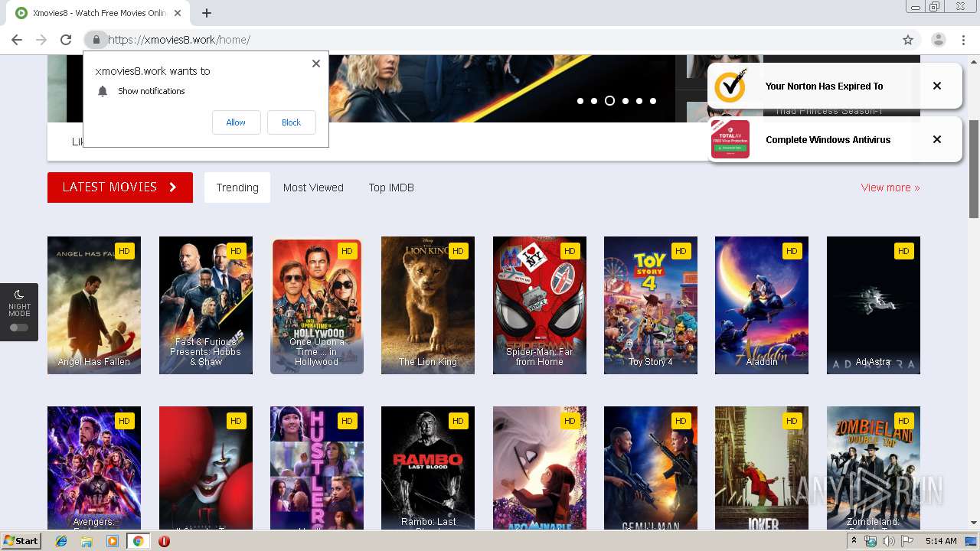The height and width of the screenshot is (551, 980).
Task: Dismiss the Norton Has Expired notification
Action: pos(937,86)
